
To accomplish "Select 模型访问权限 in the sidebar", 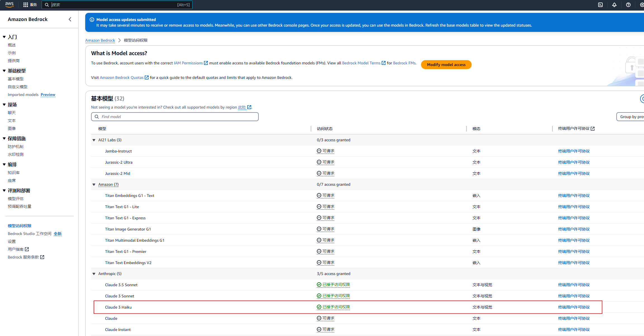I will click(20, 226).
